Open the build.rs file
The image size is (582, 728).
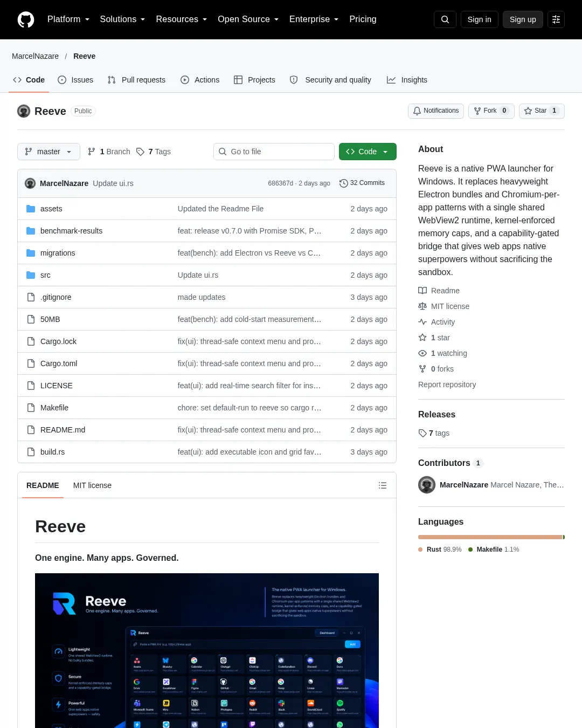tap(52, 452)
